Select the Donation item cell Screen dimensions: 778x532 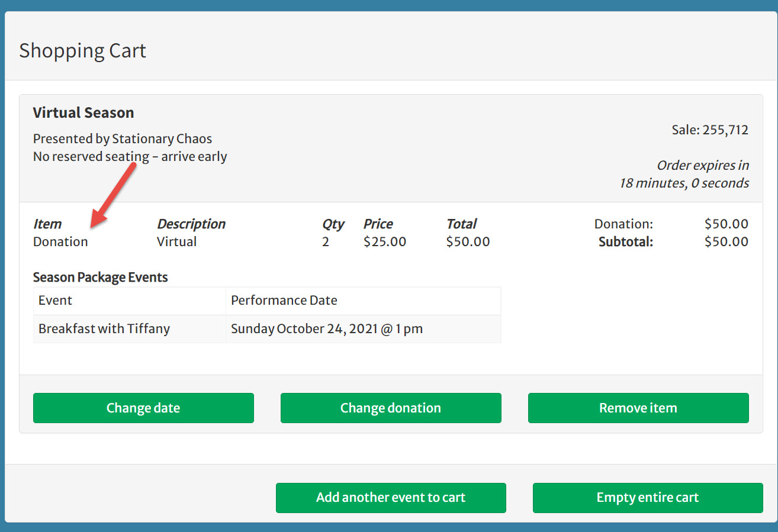(x=60, y=242)
